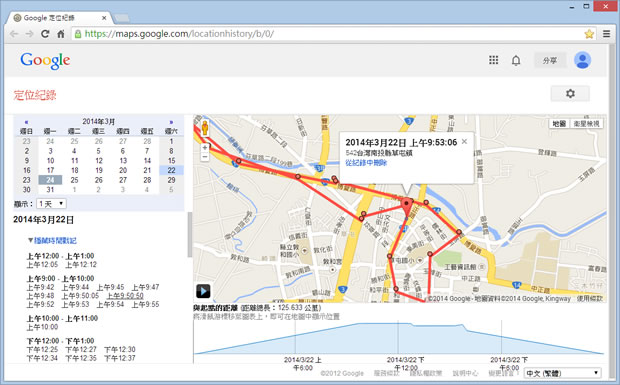Close the map info popup
This screenshot has height=385, width=620.
point(464,141)
